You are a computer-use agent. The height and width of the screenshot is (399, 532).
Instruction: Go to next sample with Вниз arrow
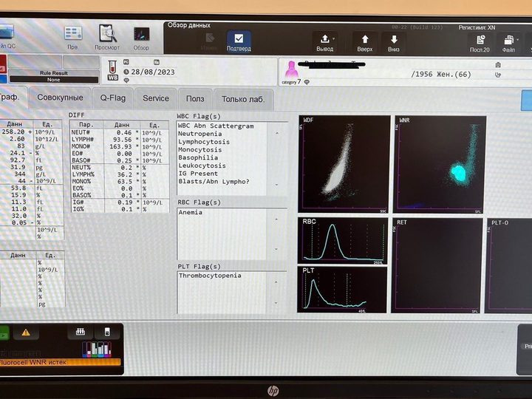click(394, 42)
